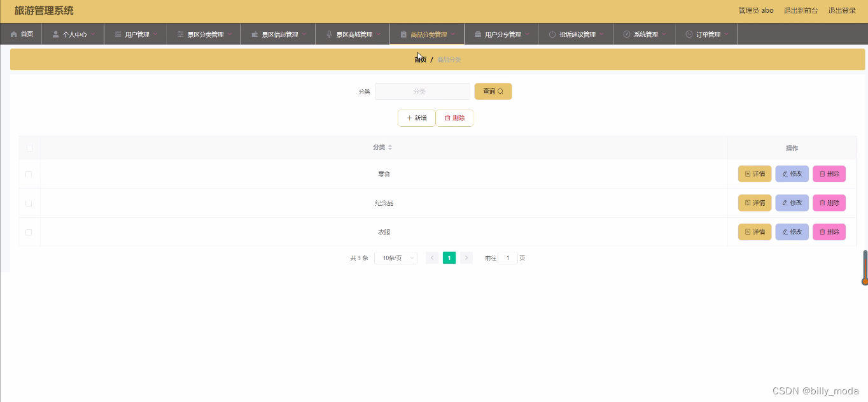Click 修改 for the 衣服 row
Image resolution: width=868 pixels, height=402 pixels.
pos(792,232)
